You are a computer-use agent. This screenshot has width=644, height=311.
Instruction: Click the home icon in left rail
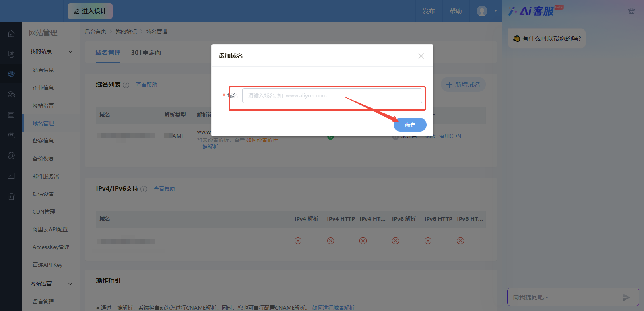coord(11,34)
